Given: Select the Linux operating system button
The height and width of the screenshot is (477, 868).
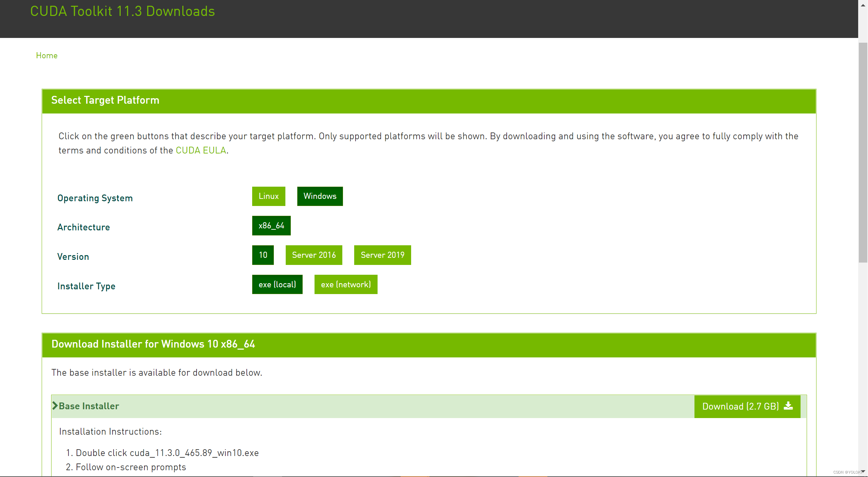Looking at the screenshot, I should [268, 196].
